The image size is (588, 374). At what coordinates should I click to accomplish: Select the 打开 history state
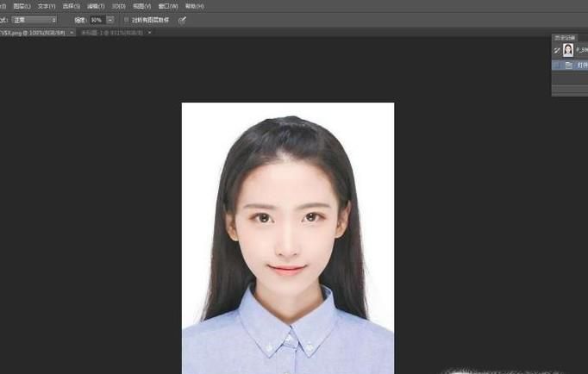point(582,65)
